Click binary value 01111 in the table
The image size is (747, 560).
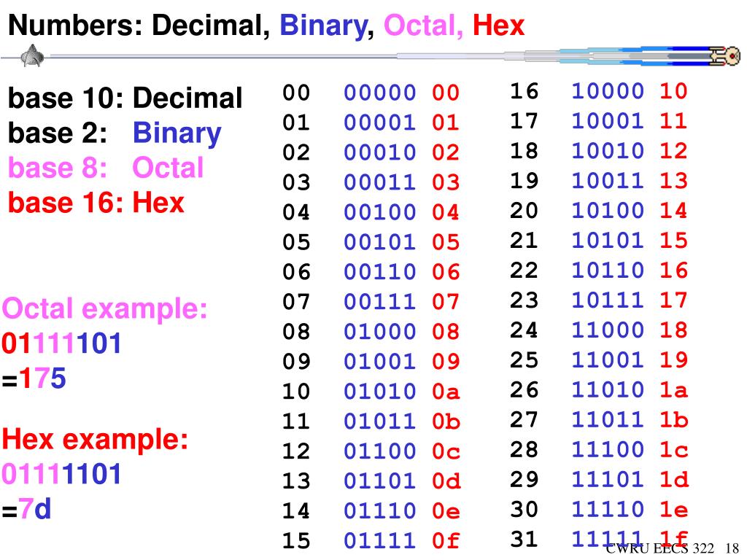click(379, 540)
